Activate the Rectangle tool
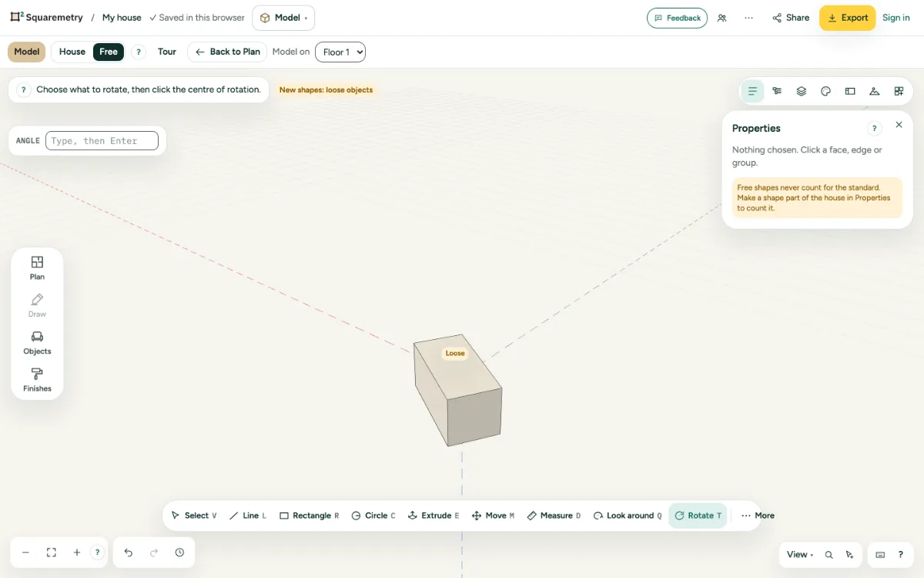924x578 pixels. pyautogui.click(x=309, y=516)
